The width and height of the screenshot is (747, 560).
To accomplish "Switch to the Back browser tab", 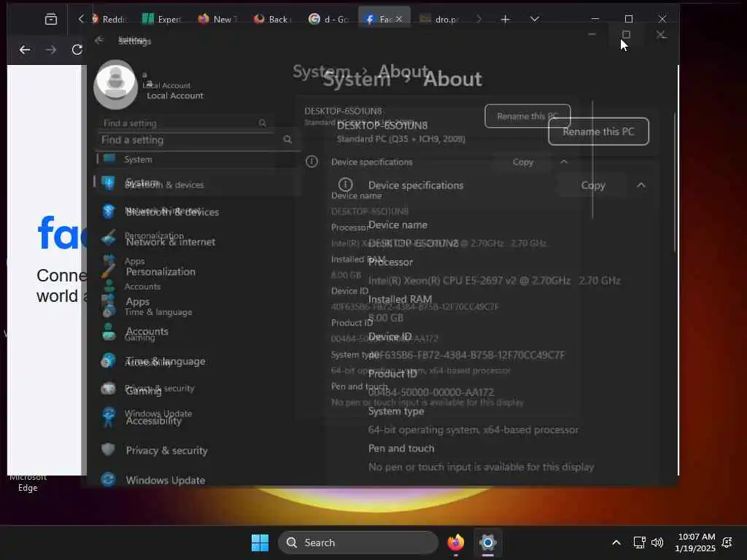I will click(x=274, y=19).
